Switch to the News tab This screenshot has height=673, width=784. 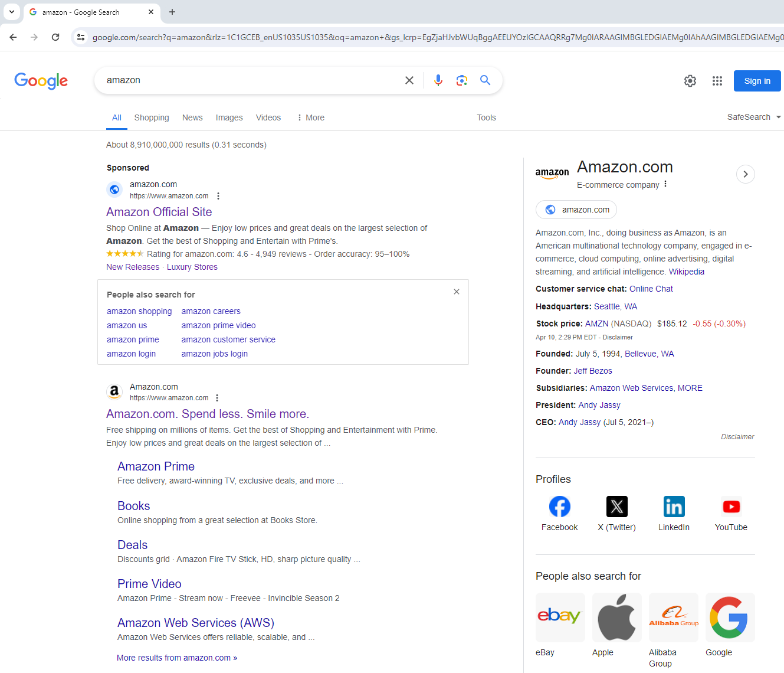(192, 117)
